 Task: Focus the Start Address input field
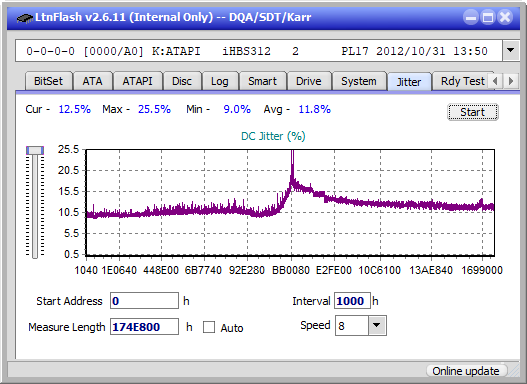coord(144,301)
